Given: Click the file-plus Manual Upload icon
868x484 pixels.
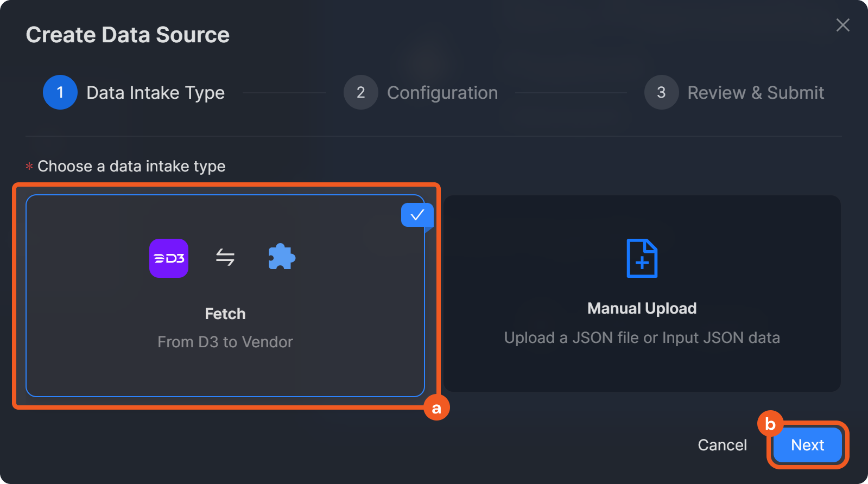Looking at the screenshot, I should click(x=642, y=258).
